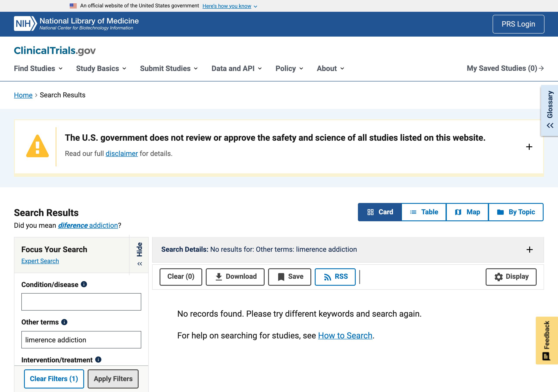Click the yellow warning triangle icon
This screenshot has width=558, height=392.
pos(37,146)
